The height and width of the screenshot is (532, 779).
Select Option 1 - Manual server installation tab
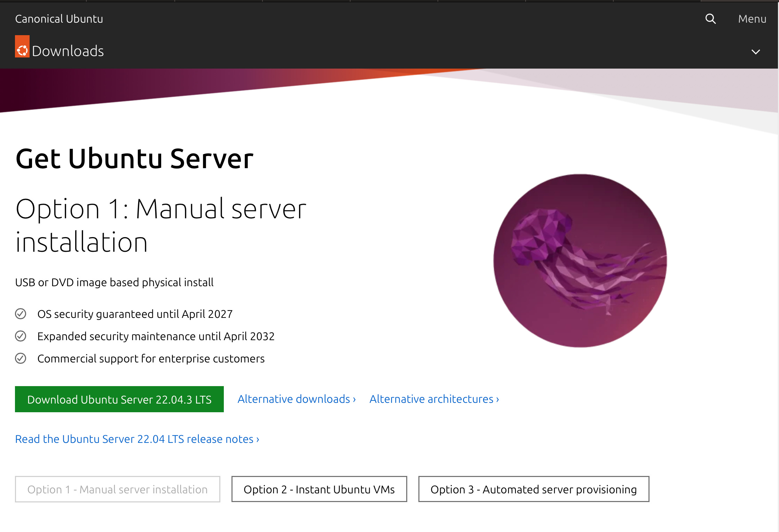[x=118, y=489]
